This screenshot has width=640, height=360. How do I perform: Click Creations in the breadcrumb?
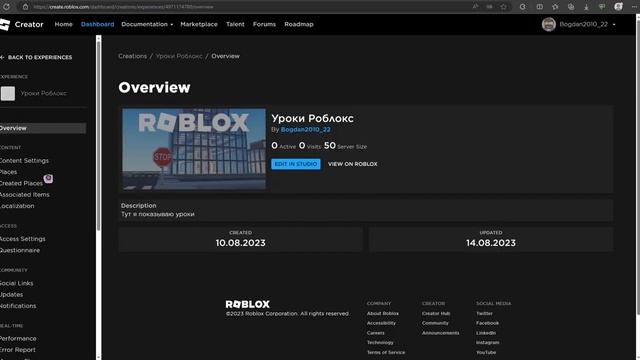[x=132, y=56]
